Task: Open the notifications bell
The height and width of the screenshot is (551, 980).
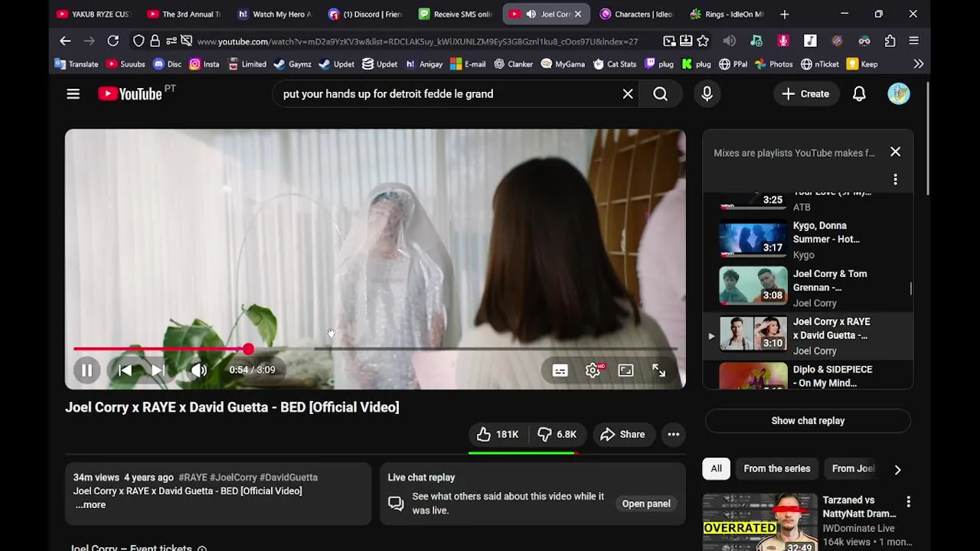Action: (859, 94)
